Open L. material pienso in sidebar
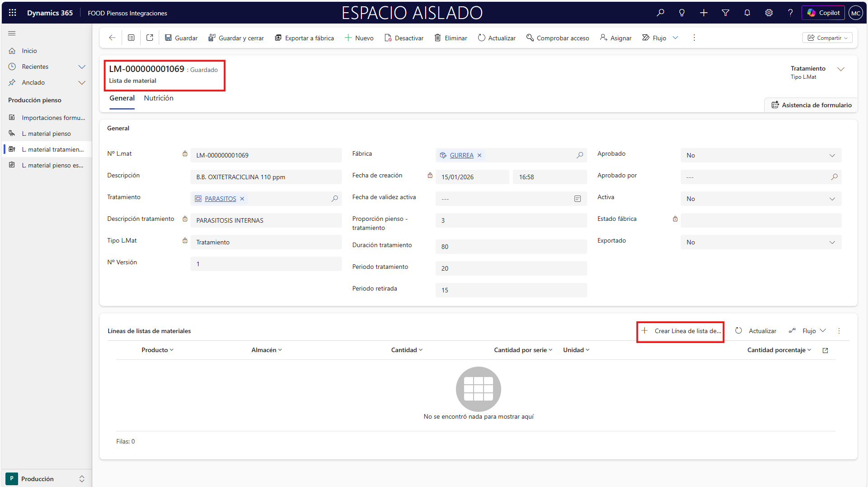Screen dimensions: 868x487 [46, 134]
